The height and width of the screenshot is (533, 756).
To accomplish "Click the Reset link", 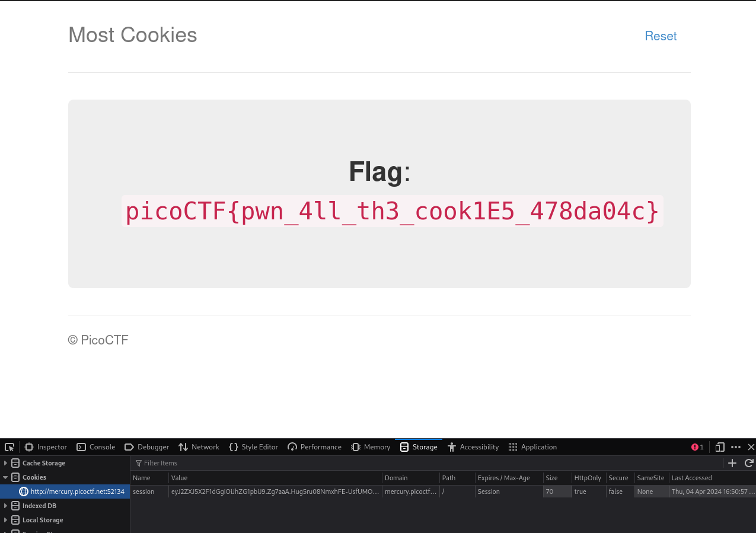I will [x=661, y=36].
